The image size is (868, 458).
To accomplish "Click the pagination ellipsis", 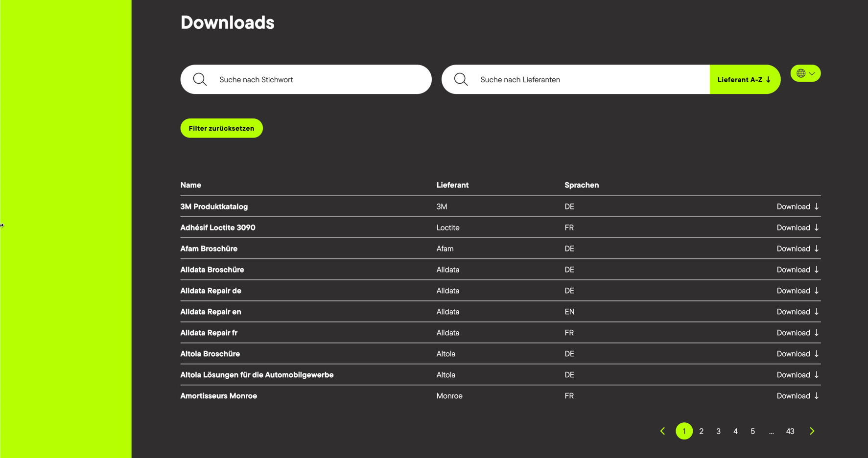I will point(771,432).
